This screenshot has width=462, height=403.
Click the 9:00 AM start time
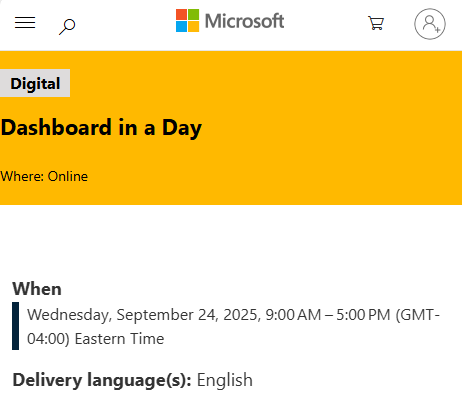pos(293,315)
